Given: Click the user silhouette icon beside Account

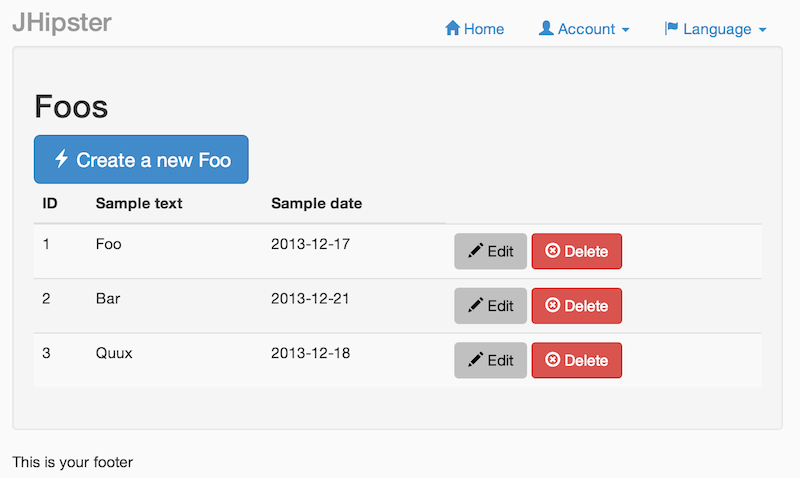Looking at the screenshot, I should click(x=546, y=29).
